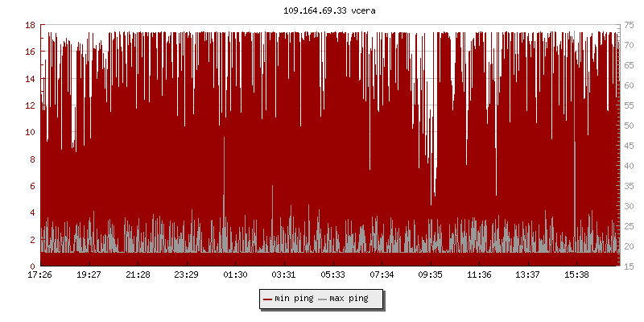This screenshot has height=322, width=644.
Task: Click the 17:26 time label on x-axis
Action: (x=40, y=275)
